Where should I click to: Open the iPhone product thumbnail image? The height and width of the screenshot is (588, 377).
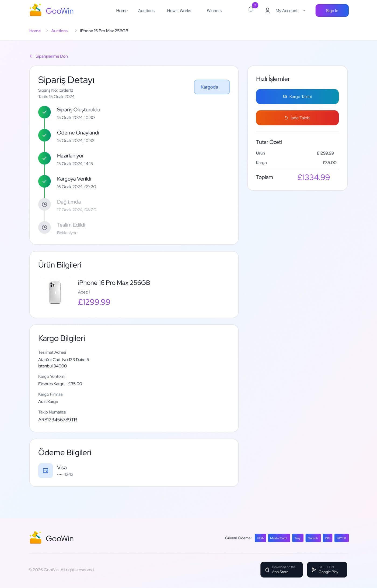(x=55, y=292)
